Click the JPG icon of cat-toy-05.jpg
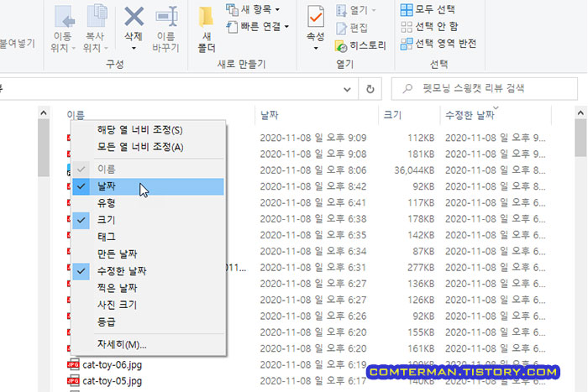The image size is (588, 392). coord(73,381)
